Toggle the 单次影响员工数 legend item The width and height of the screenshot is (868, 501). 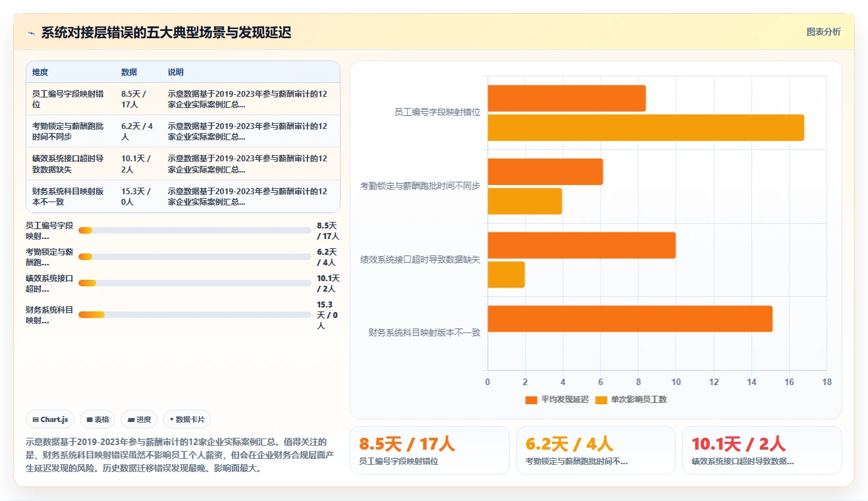click(631, 400)
